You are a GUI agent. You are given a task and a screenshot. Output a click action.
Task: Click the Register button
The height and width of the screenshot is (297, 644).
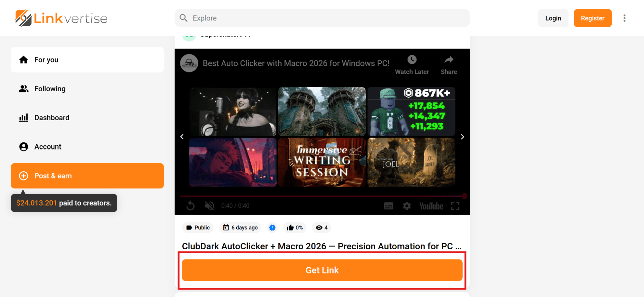[x=592, y=18]
